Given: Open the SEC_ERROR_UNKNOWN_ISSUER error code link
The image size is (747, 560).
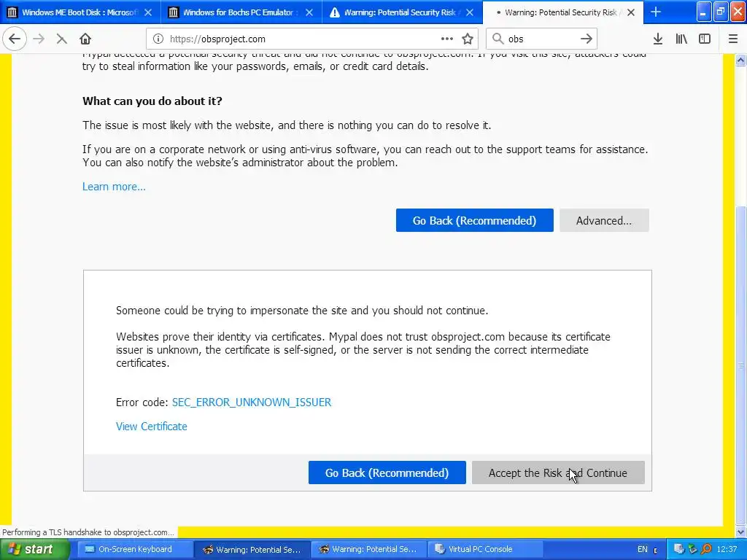Looking at the screenshot, I should 252,402.
